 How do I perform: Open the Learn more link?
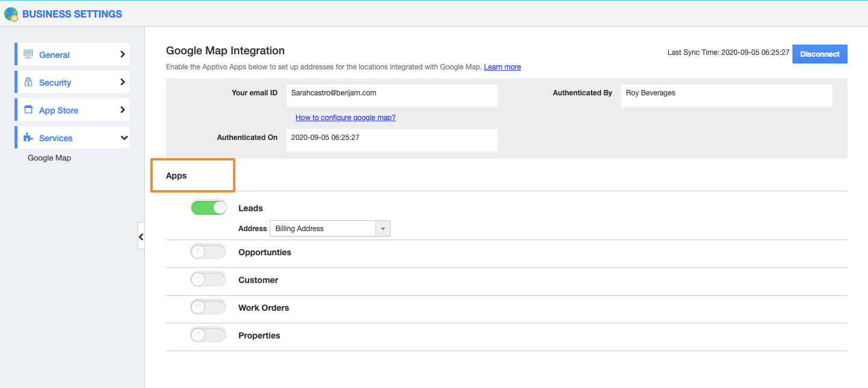click(x=502, y=67)
